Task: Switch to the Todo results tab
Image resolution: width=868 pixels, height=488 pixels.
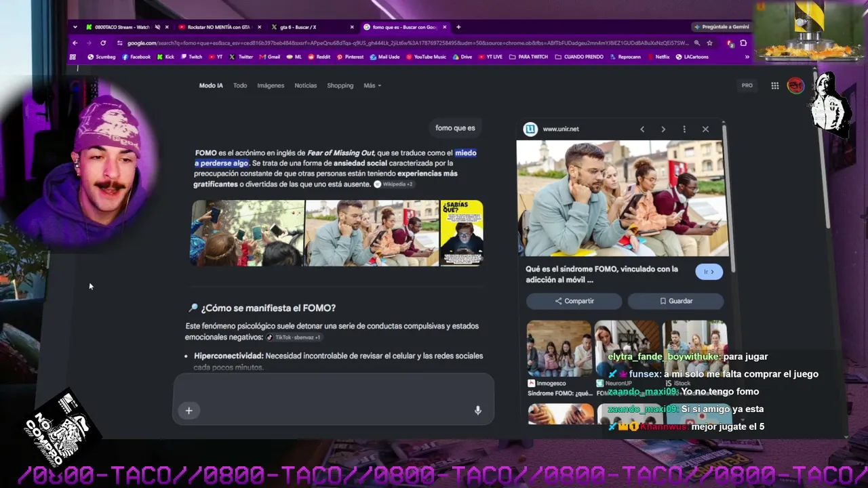Action: (x=240, y=85)
